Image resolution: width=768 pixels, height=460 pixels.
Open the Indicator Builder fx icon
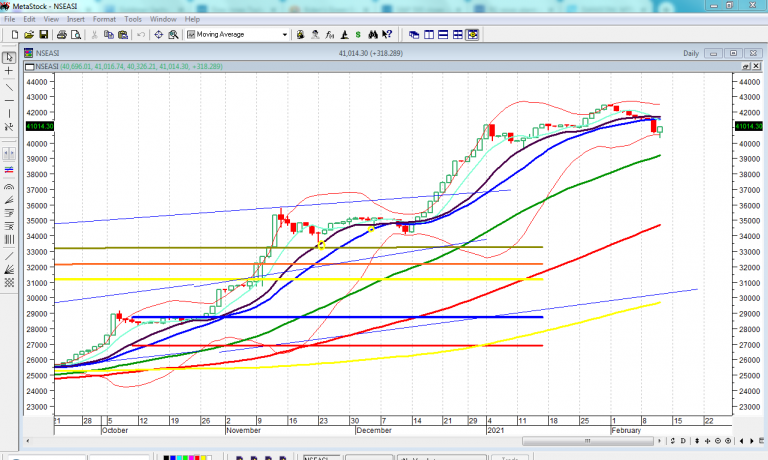(330, 34)
